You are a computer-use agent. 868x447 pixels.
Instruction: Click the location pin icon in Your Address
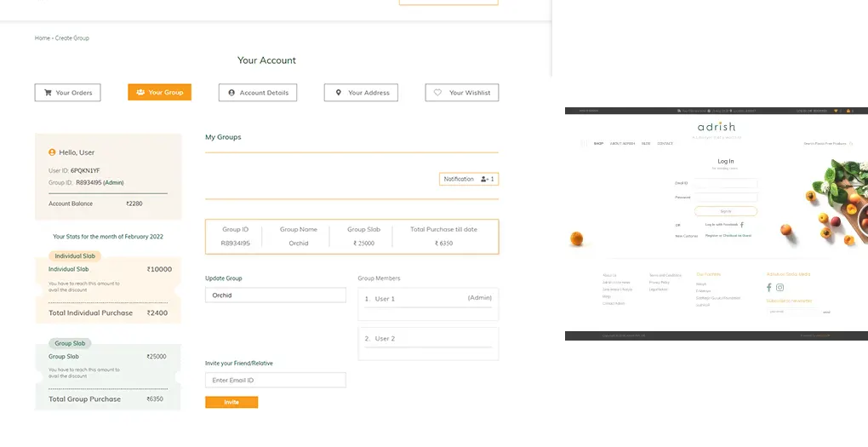click(338, 93)
